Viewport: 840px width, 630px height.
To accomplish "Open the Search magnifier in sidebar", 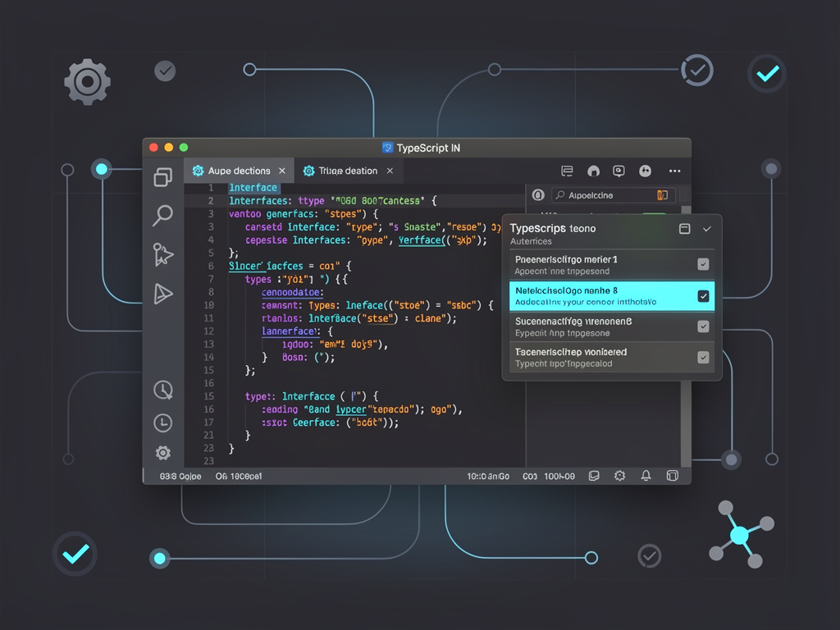I will pos(163,216).
